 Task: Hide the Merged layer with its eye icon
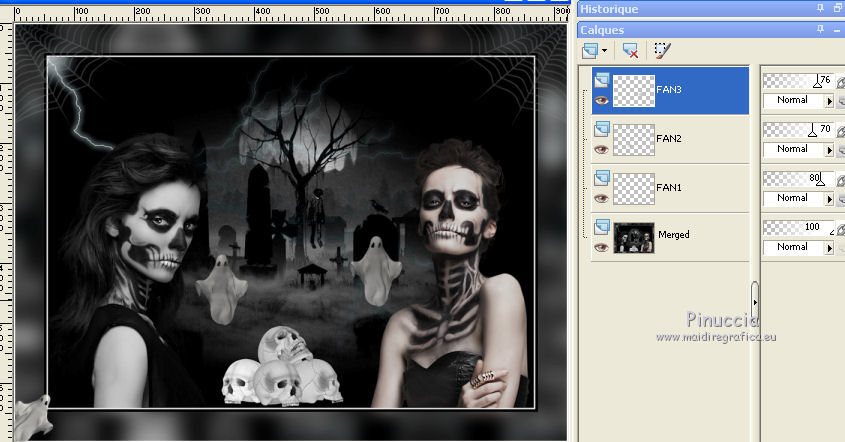[601, 248]
